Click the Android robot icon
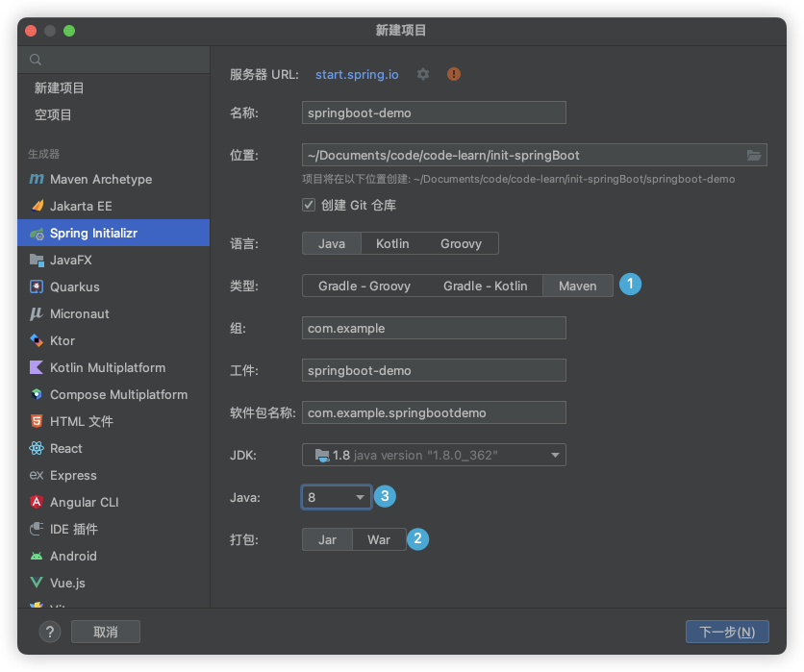 point(37,557)
